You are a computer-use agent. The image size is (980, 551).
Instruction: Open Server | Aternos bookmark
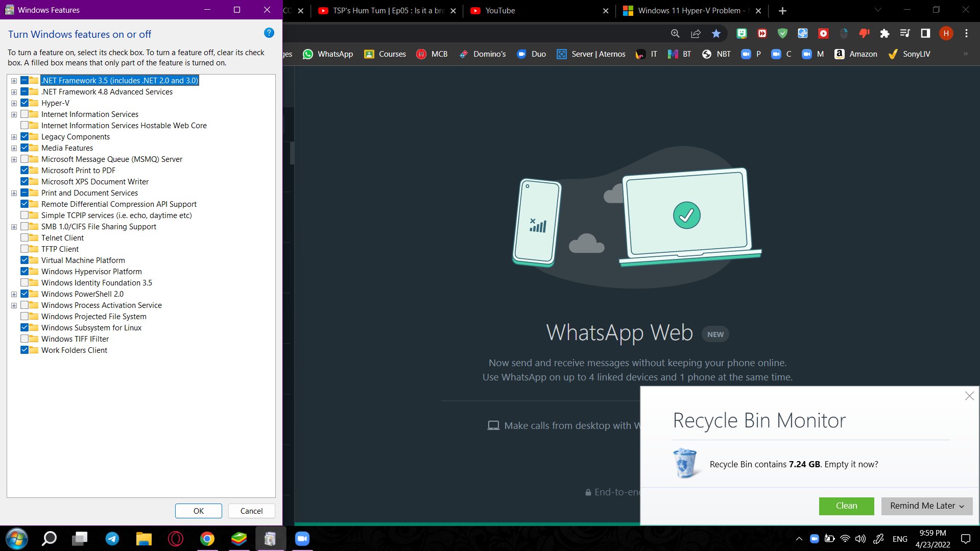tap(591, 54)
